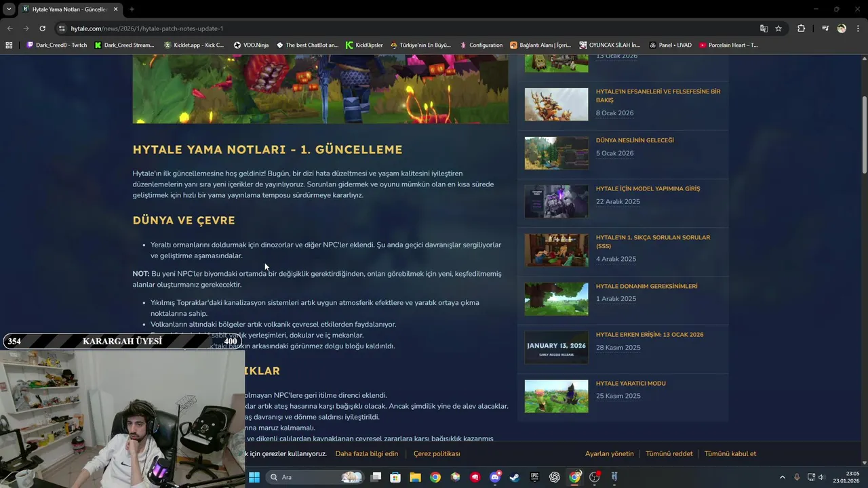Click the Efsaneleri ve Felsefesine article thumbnail
The height and width of the screenshot is (488, 868).
[556, 104]
